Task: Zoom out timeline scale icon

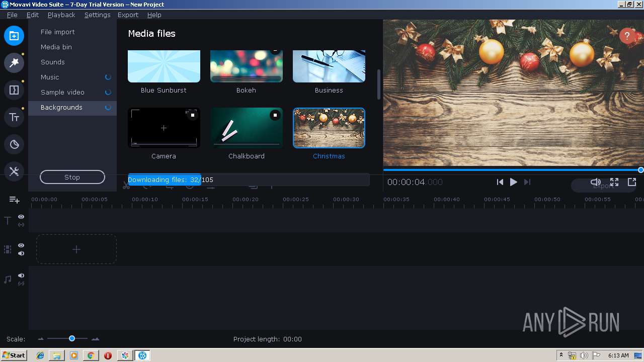Action: (41, 339)
